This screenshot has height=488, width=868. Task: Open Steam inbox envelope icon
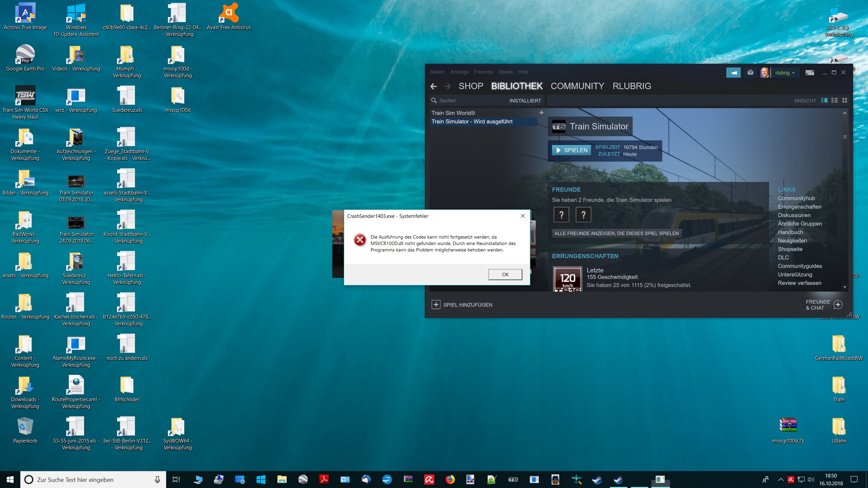(x=750, y=73)
